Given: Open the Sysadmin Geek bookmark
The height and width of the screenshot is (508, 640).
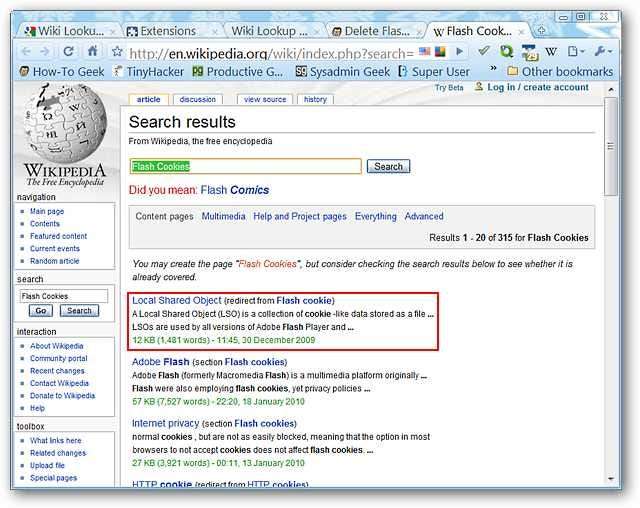Looking at the screenshot, I should tap(343, 72).
